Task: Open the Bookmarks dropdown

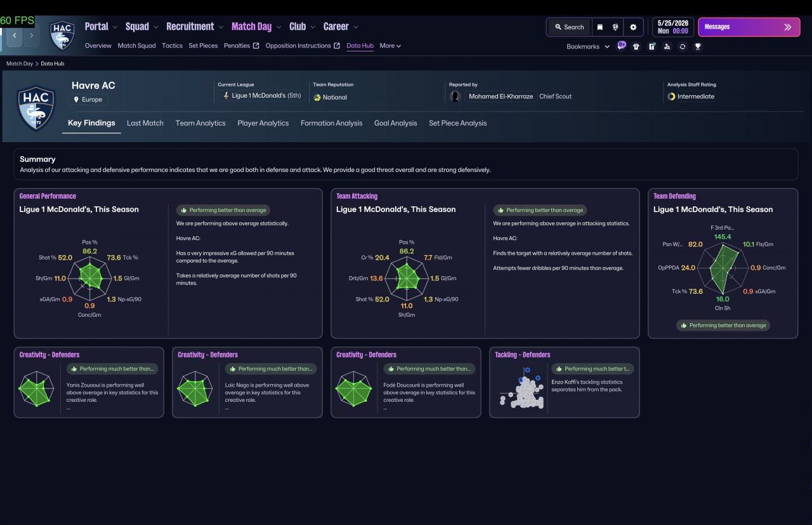Action: [x=588, y=46]
